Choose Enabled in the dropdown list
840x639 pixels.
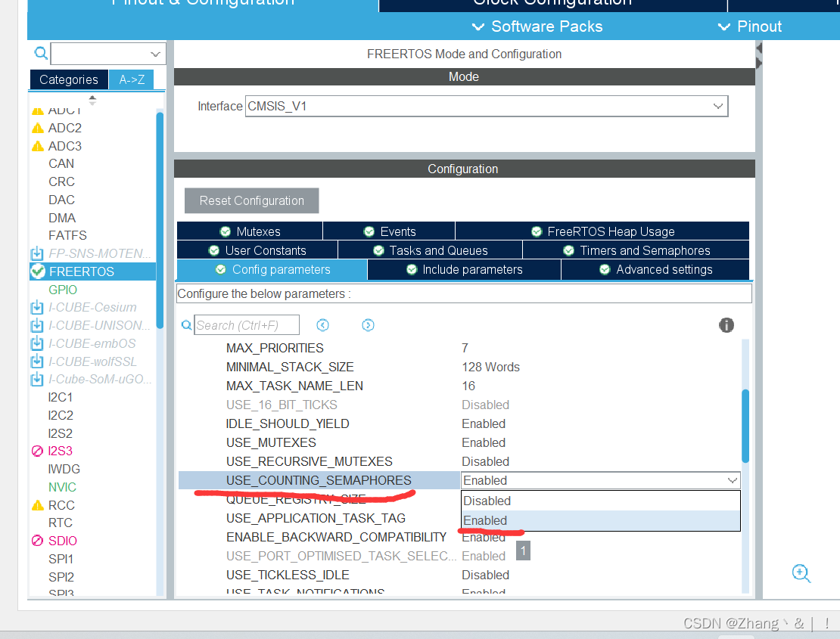click(x=601, y=520)
